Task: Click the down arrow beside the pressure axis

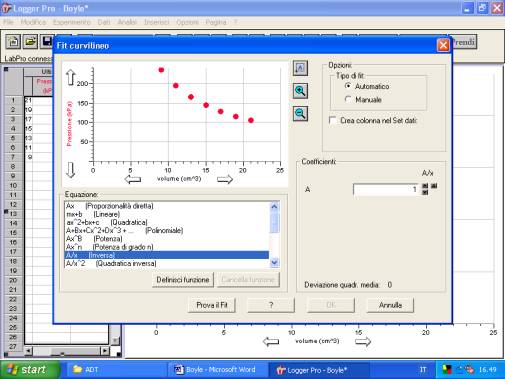Action: [71, 170]
